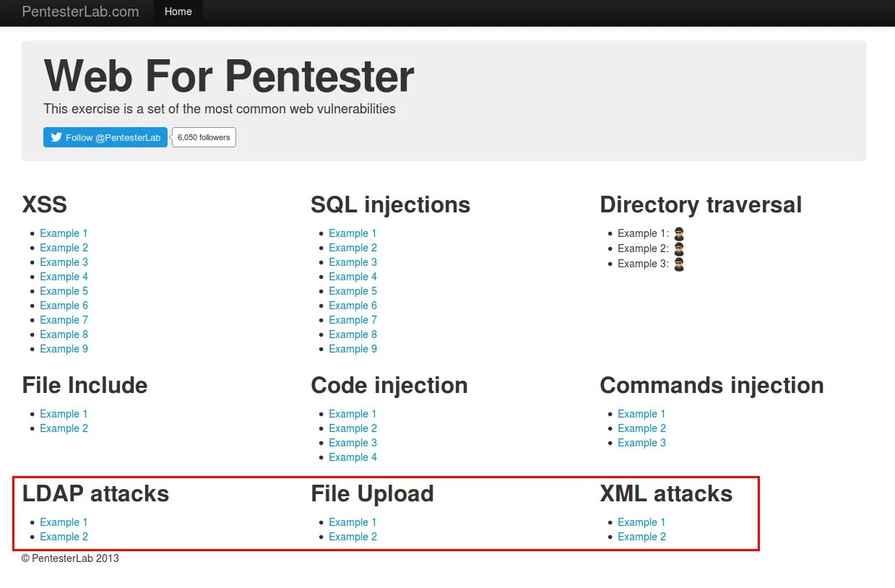895x588 pixels.
Task: Open Code injection Example 4 link
Action: 353,457
